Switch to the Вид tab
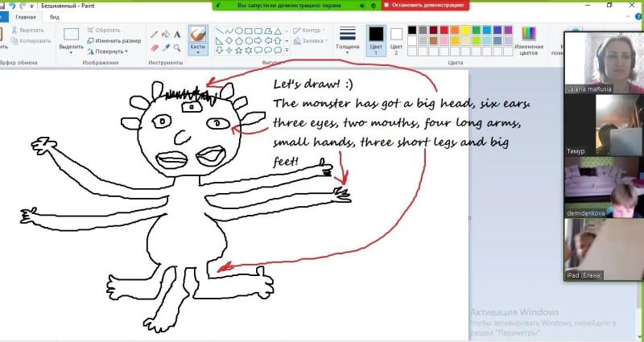This screenshot has width=644, height=342. 55,17
